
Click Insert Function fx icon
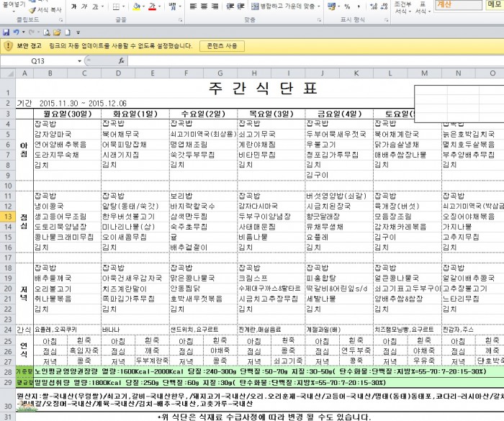(x=121, y=60)
